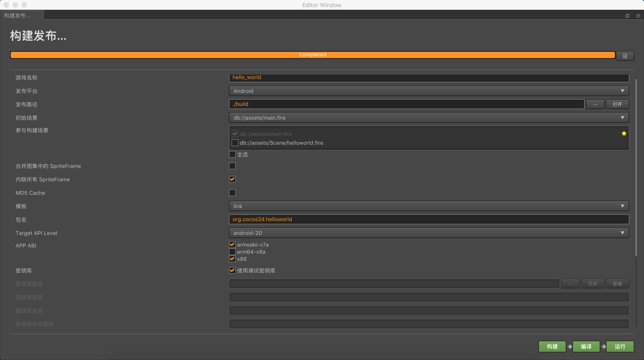Screen dimensions: 644x360
Task: Enable the arm64-v8a ABI checkbox
Action: 232,252
